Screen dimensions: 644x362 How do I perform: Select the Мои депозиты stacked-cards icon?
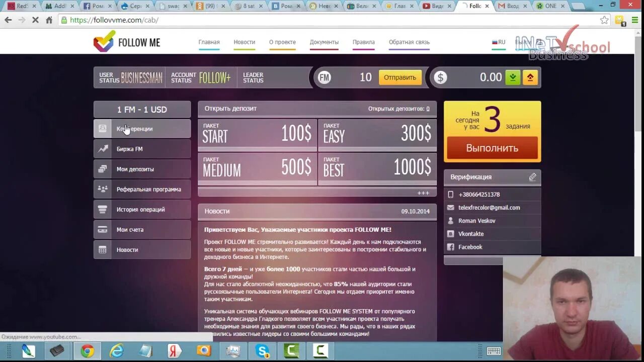[102, 169]
